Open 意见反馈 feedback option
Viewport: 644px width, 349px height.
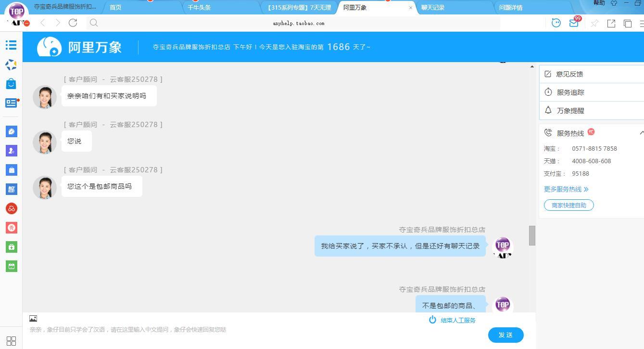pos(592,74)
